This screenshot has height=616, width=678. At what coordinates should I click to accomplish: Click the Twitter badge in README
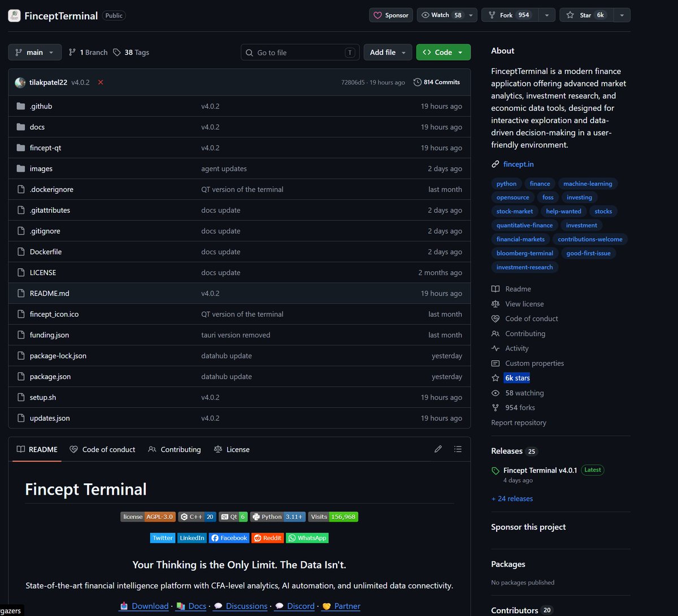163,538
